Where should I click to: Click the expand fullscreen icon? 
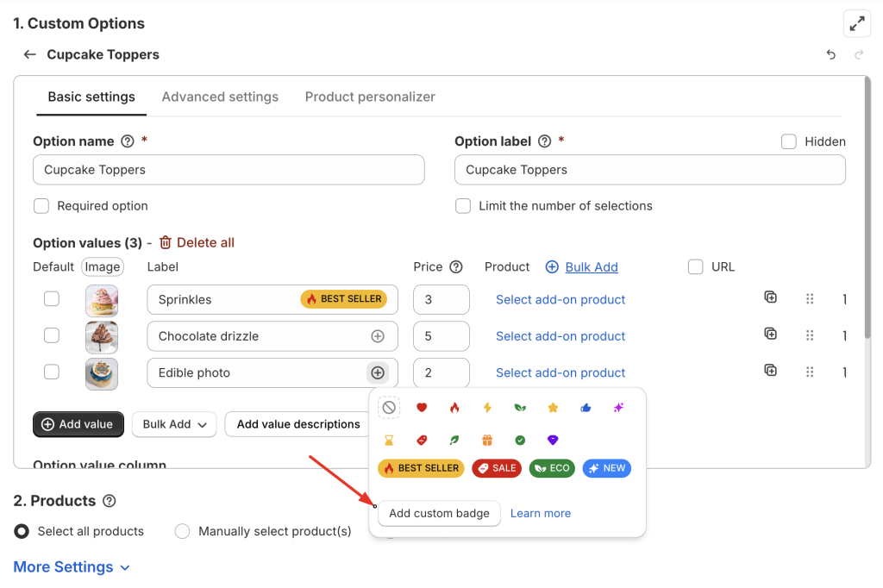[x=856, y=24]
